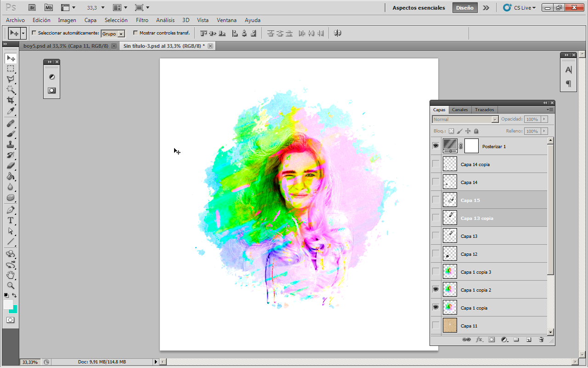Select the Horizontal Type tool

(x=11, y=220)
